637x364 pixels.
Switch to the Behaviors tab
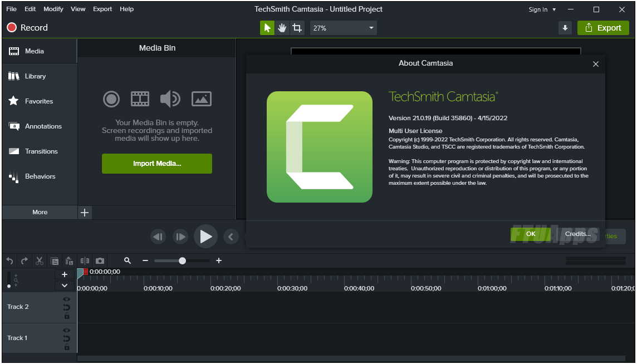coord(40,176)
